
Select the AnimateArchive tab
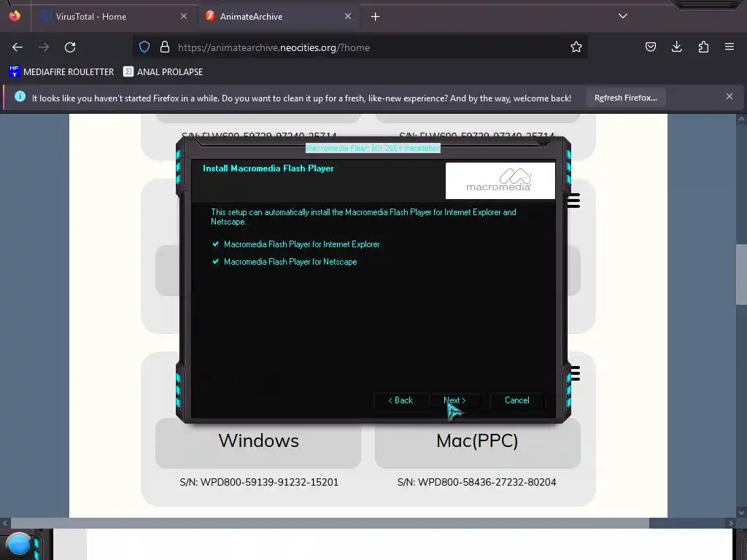[279, 16]
